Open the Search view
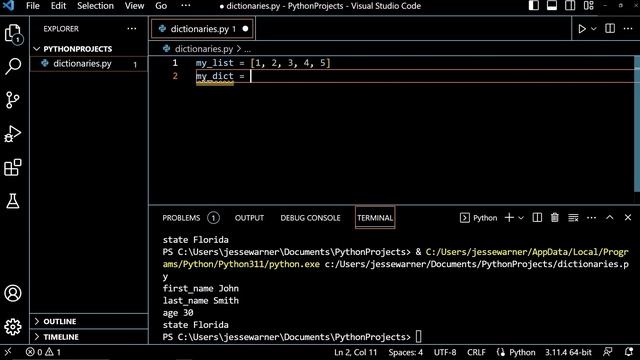640x360 pixels. tap(13, 66)
